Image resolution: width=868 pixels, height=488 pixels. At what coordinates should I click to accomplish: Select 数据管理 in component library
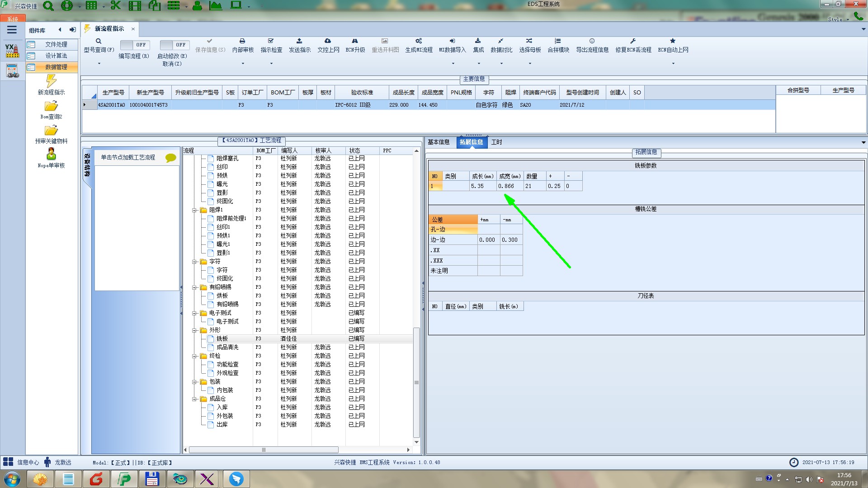[56, 67]
